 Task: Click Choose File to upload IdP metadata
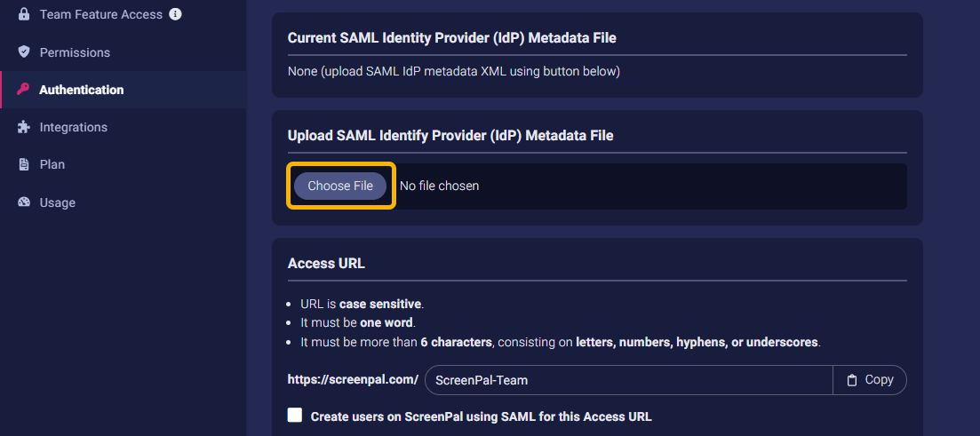click(340, 186)
